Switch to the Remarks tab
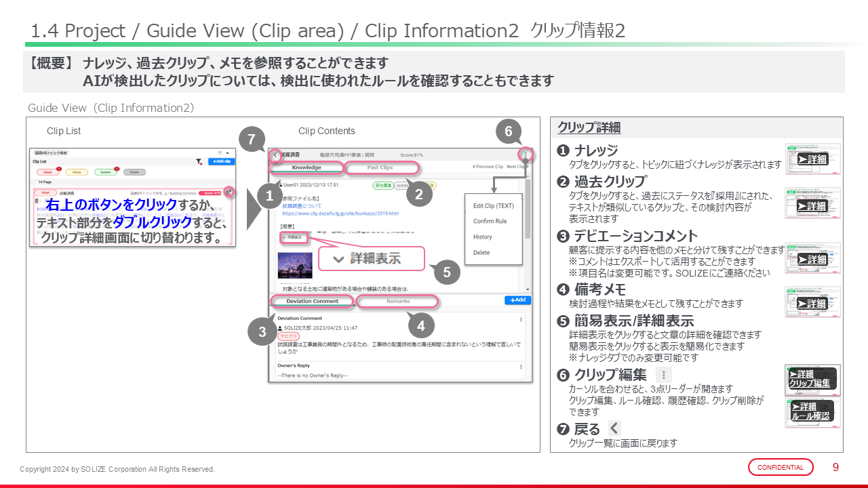The image size is (868, 488). [x=398, y=302]
